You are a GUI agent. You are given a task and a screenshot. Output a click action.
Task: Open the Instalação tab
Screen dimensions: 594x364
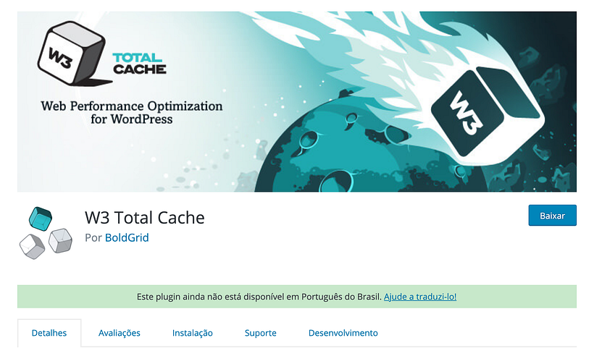[193, 333]
